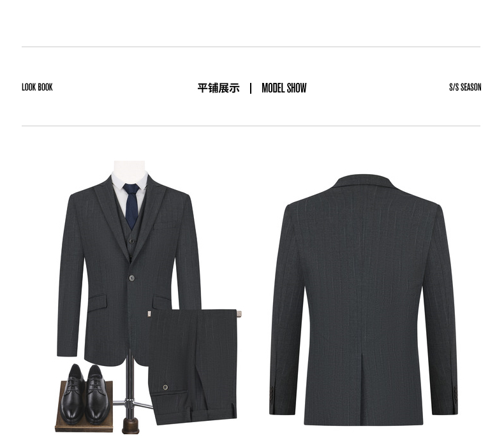Viewport: 504px width, 440px height.
Task: Click the wooden shoe display box
Action: pos(84,407)
